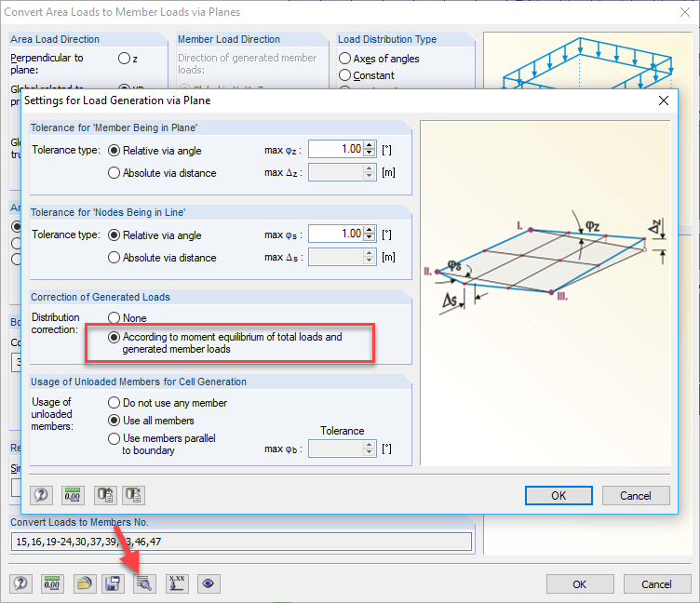The height and width of the screenshot is (603, 700).
Task: Click the 'Correction of Generated Loads' heading
Action: pos(101,297)
